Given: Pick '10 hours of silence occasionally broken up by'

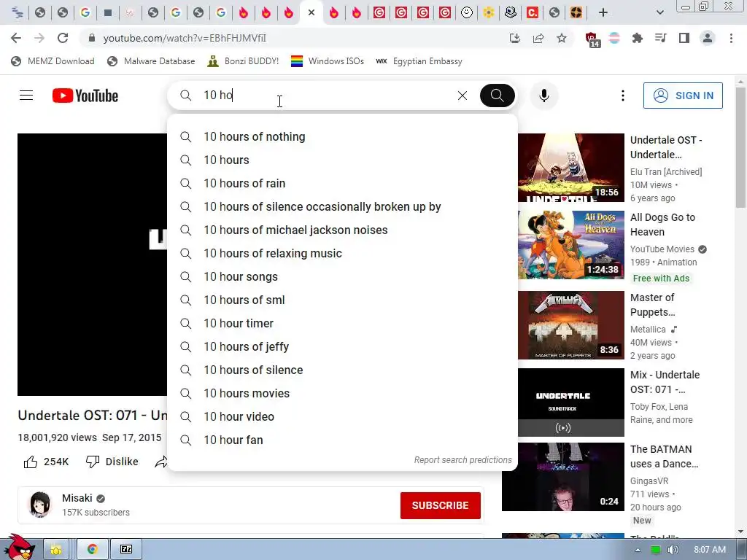Looking at the screenshot, I should click(342, 206).
